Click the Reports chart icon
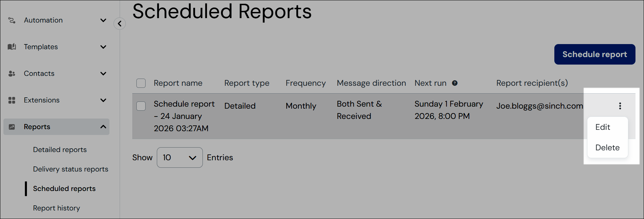Screen dimensions: 644x219 pos(12,127)
